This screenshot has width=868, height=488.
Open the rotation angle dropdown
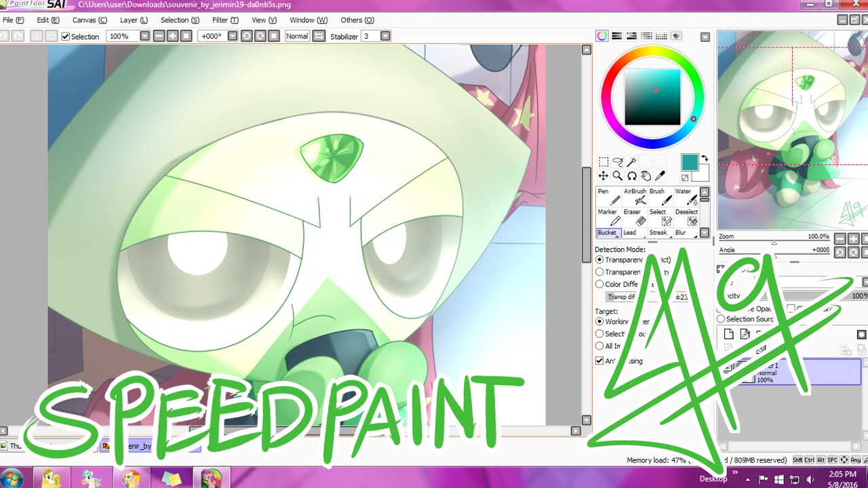(233, 36)
